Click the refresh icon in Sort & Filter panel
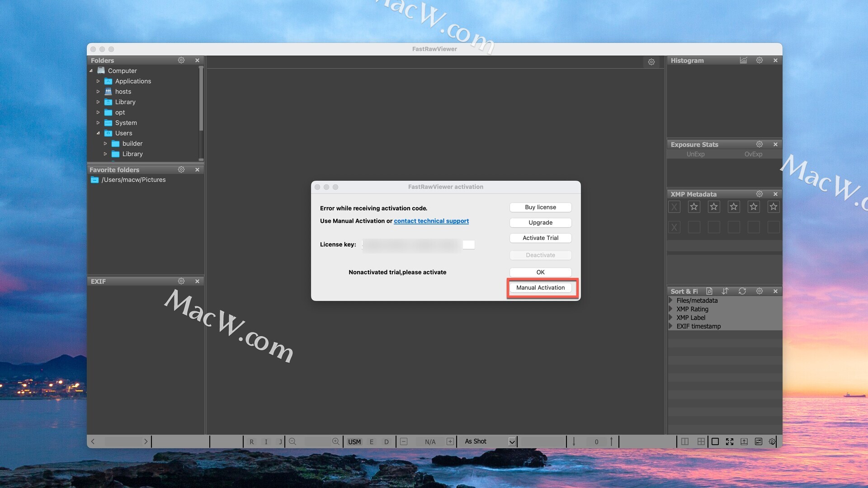 coord(742,291)
